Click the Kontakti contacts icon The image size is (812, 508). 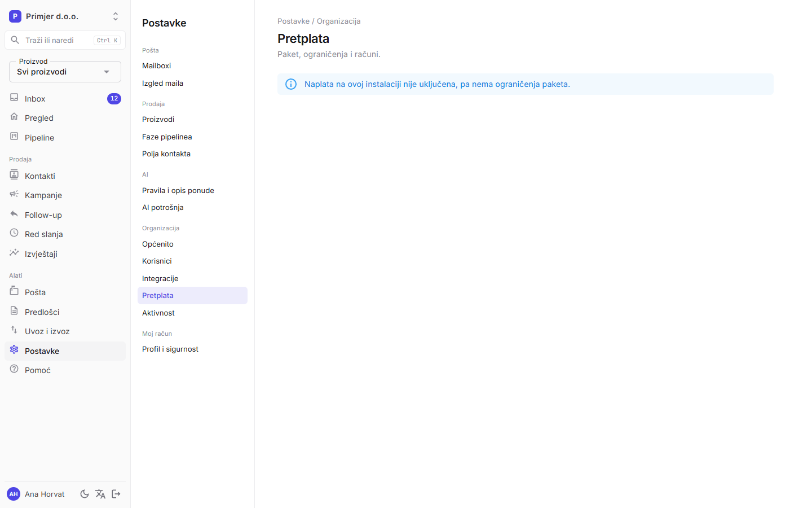click(x=14, y=175)
